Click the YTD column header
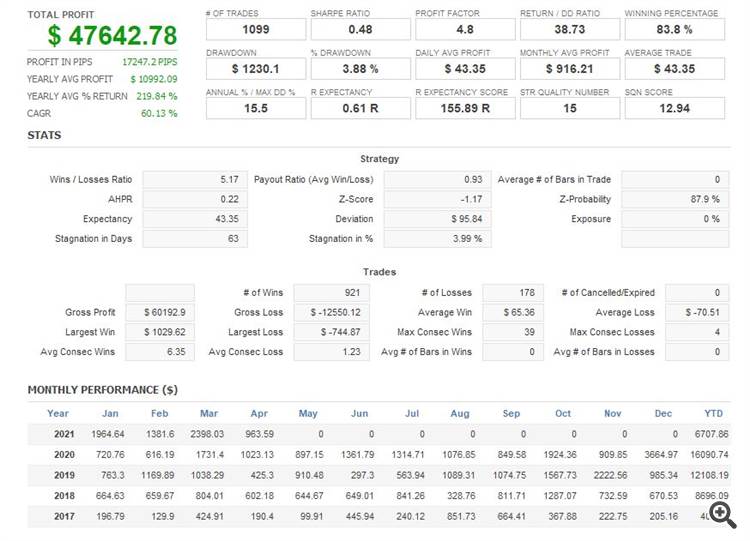The height and width of the screenshot is (541, 750). point(714,413)
